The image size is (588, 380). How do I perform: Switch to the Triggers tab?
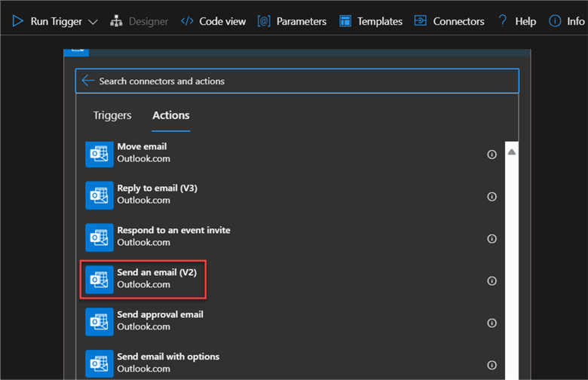(x=112, y=115)
